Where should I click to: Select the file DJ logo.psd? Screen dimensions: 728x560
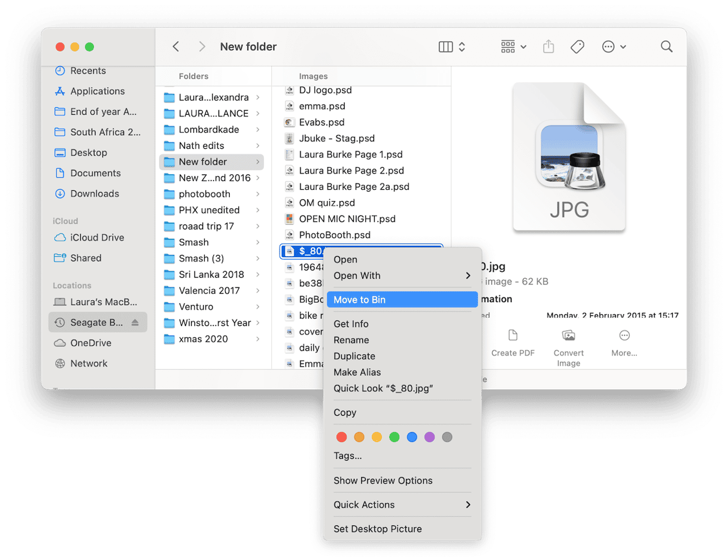point(362,90)
